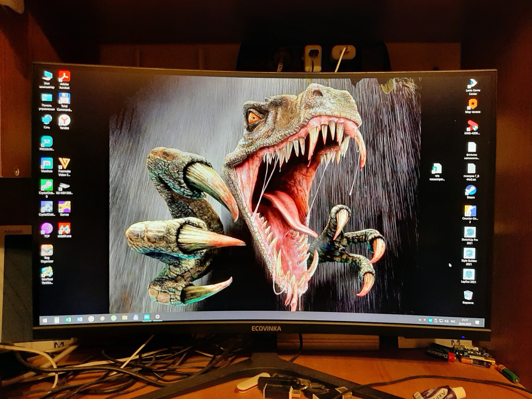Click the red triangle tray icon
Screen dimensions: 532x399
click(x=425, y=320)
